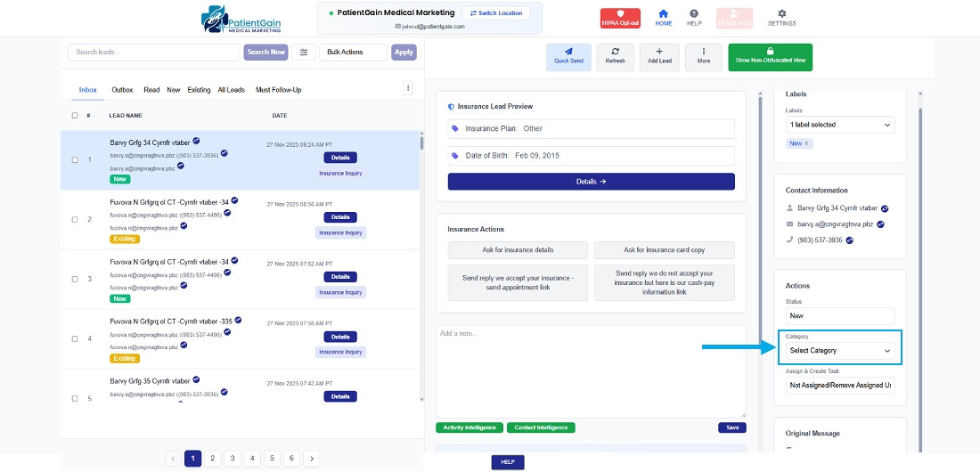980x472 pixels.
Task: Open the More three-dot toolbar menu
Action: click(704, 57)
